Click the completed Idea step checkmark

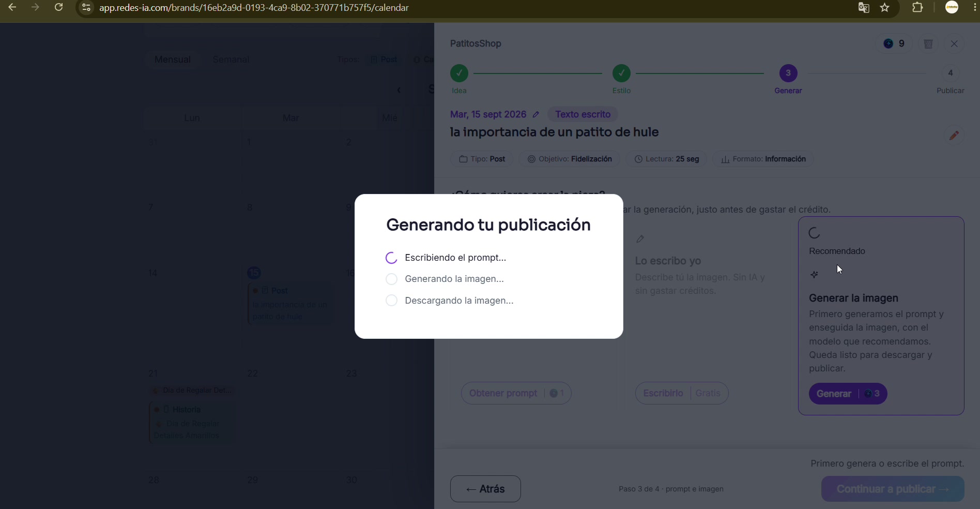point(459,73)
